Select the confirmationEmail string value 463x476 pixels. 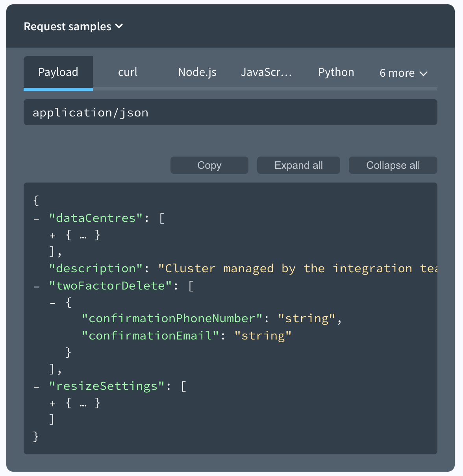pyautogui.click(x=263, y=336)
